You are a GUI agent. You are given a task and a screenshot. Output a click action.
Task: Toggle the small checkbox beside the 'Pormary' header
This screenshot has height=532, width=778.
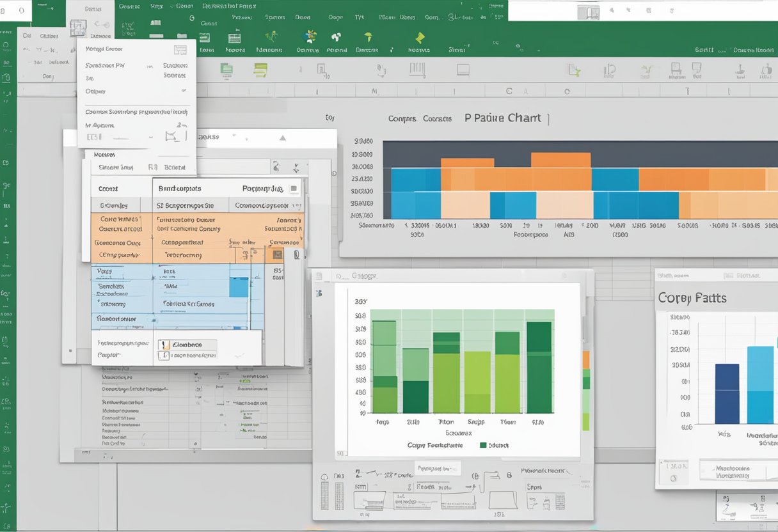(x=293, y=189)
